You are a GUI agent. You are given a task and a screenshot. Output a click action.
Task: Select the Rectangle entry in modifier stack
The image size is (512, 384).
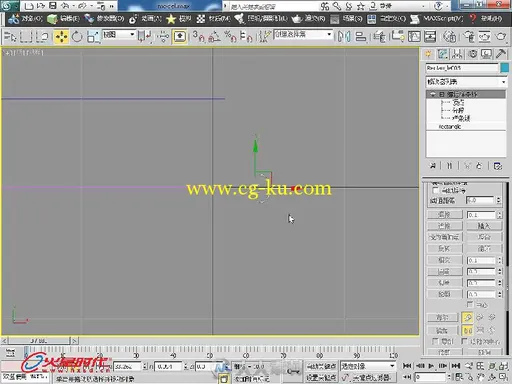point(450,127)
